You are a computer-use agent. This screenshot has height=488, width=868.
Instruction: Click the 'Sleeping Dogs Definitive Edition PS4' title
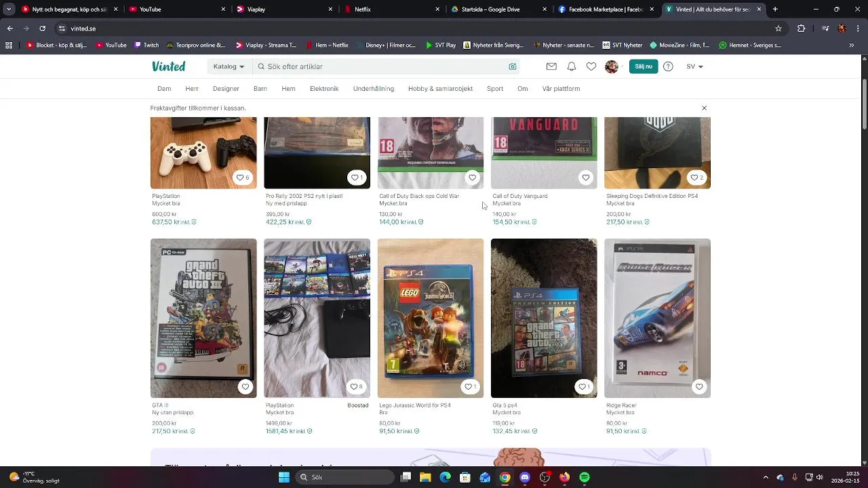(x=652, y=196)
